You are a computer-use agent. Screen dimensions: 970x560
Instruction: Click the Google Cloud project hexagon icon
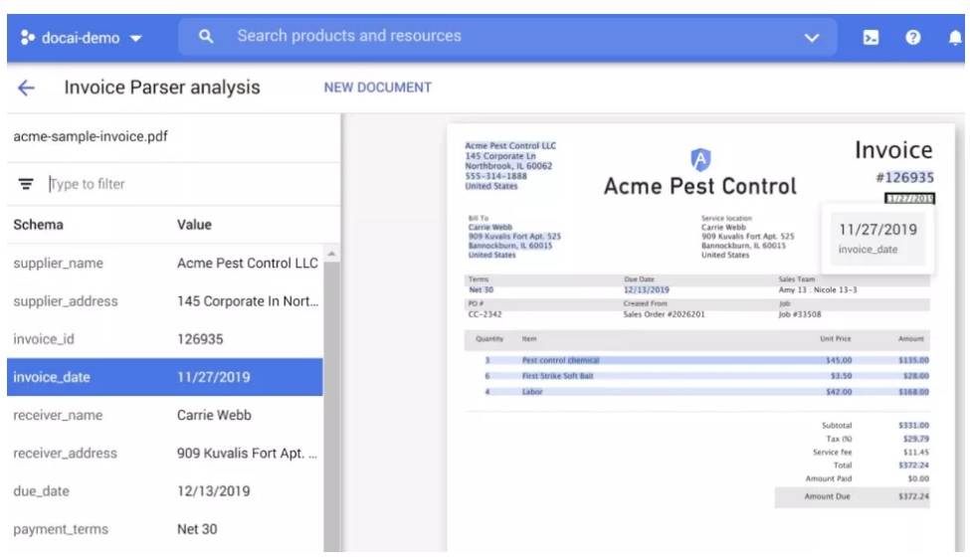point(27,39)
